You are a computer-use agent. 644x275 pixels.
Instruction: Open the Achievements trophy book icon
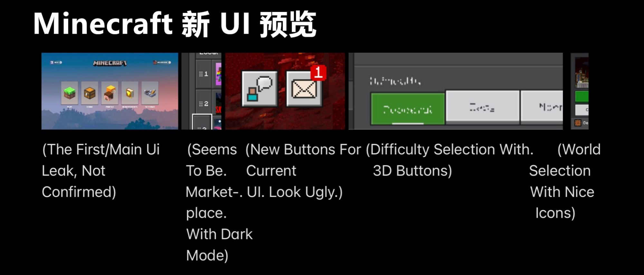130,93
